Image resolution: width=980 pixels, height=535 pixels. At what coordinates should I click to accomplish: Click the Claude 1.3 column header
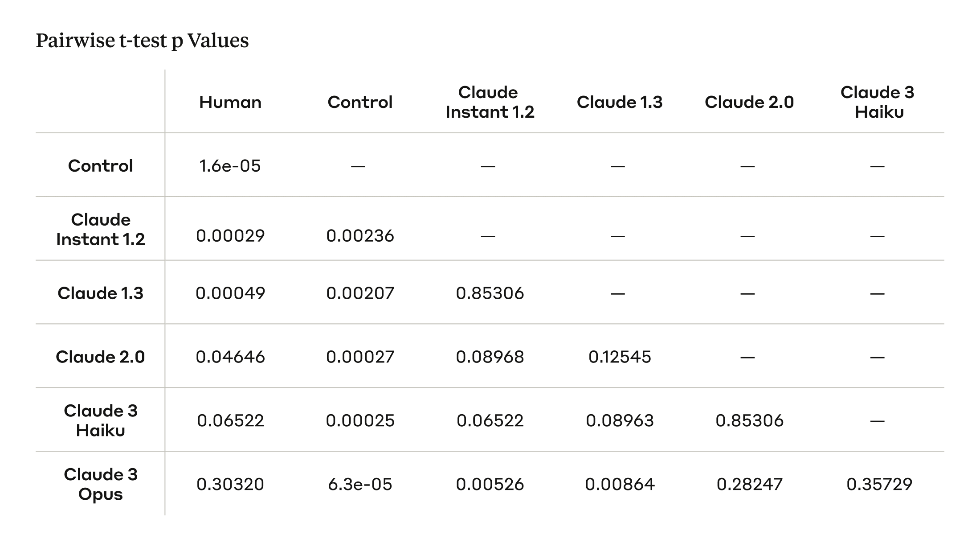click(620, 102)
